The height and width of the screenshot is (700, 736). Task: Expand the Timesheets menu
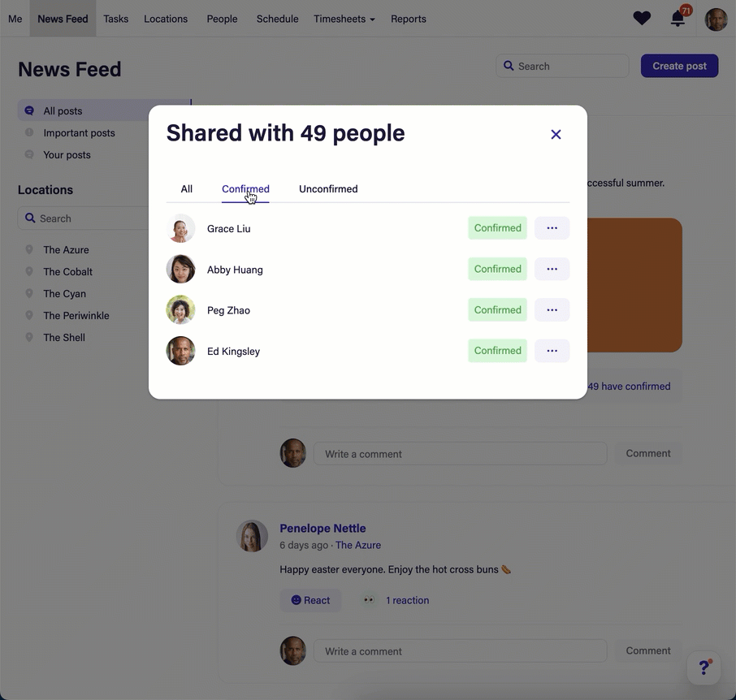(x=344, y=19)
